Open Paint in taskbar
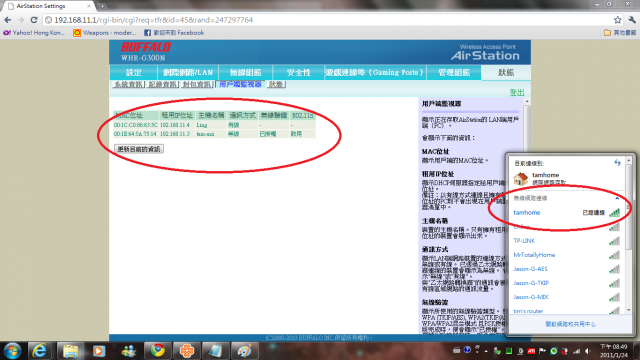The width and height of the screenshot is (640, 360). pos(244,351)
